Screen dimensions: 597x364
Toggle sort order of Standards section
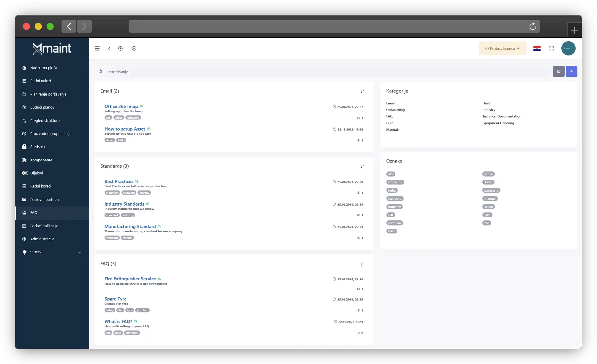(x=362, y=166)
